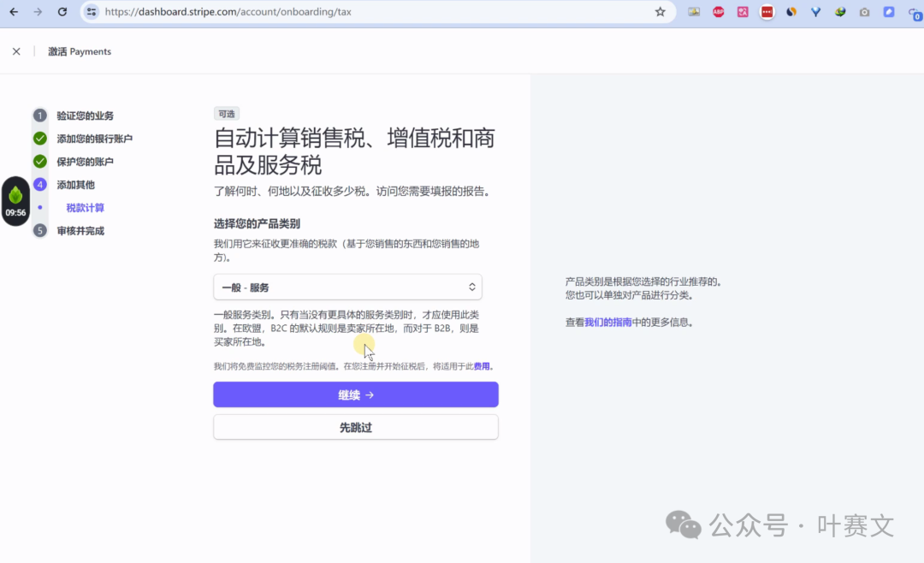Select the 添加其他 step
The width and height of the screenshot is (924, 563).
pyautogui.click(x=75, y=185)
